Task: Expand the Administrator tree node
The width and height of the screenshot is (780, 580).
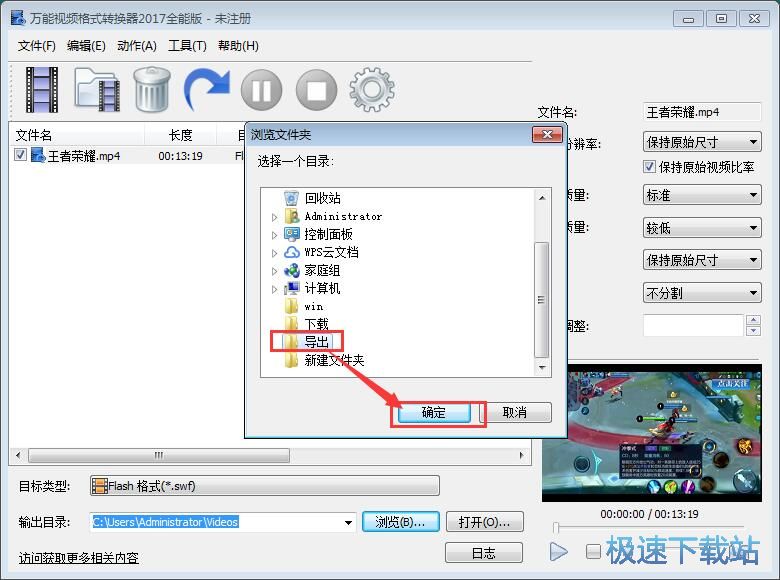Action: click(274, 217)
